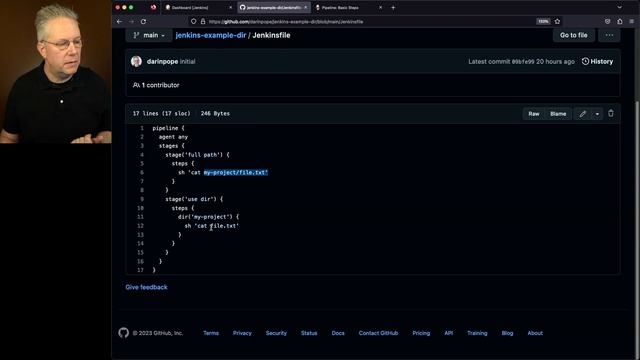Close the Pipeline: Basic Steps tab
Image resolution: width=640 pixels, height=360 pixels.
click(380, 7)
